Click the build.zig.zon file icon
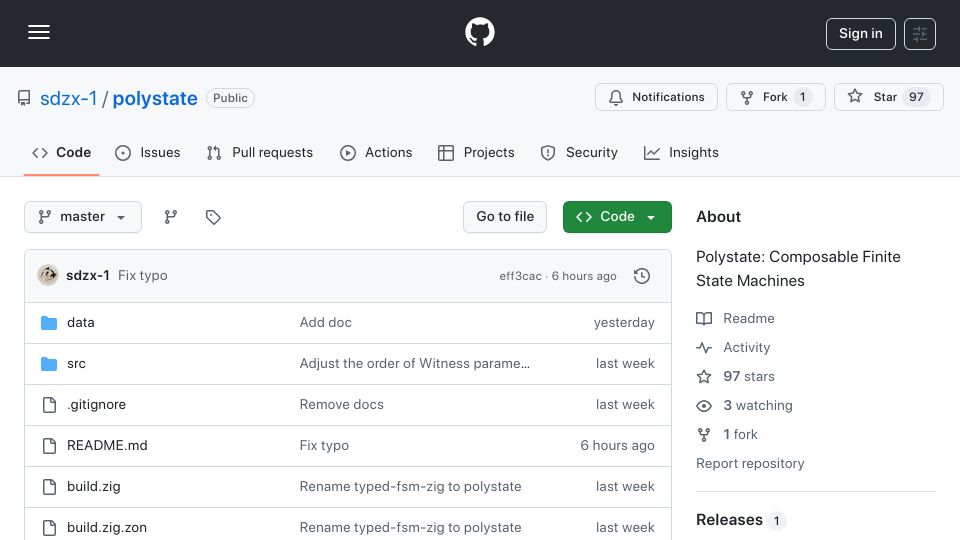The height and width of the screenshot is (540, 960). coord(49,528)
